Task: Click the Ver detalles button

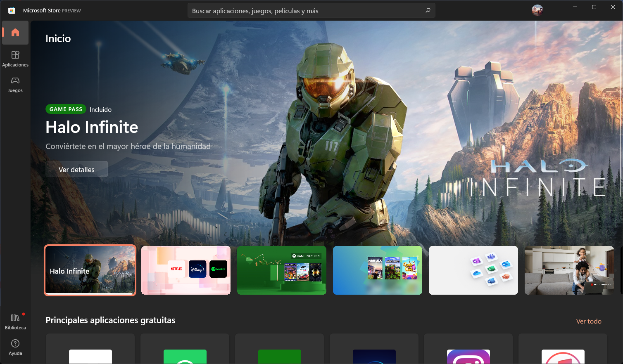Action: (76, 169)
